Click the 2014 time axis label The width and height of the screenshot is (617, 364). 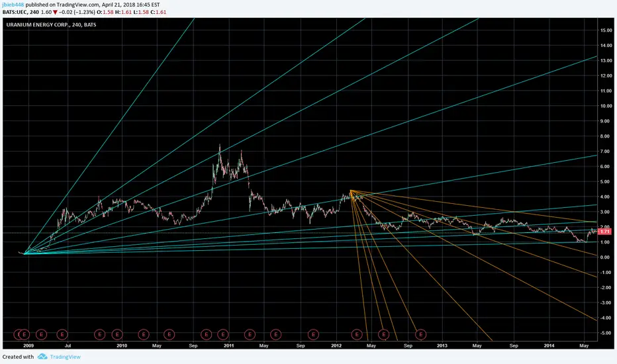549,346
